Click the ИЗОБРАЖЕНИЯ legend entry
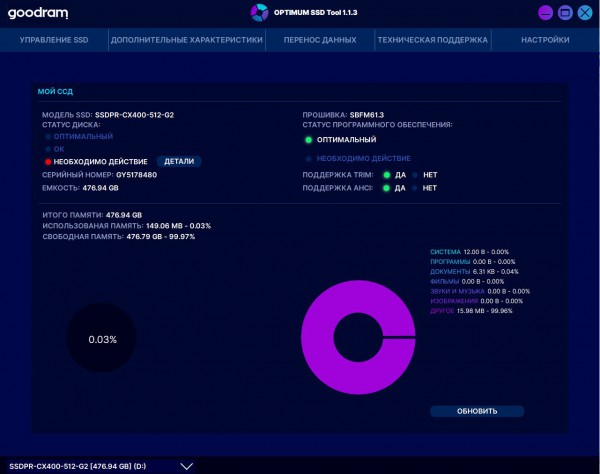600x474 pixels. pyautogui.click(x=476, y=301)
